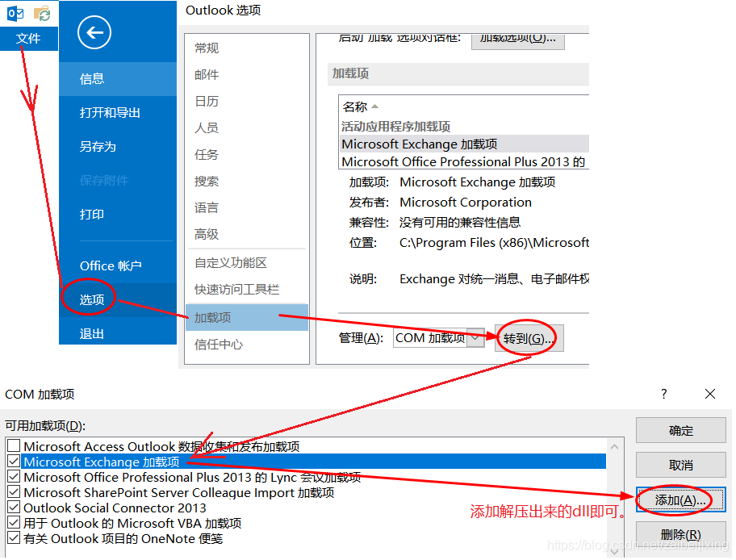This screenshot has height=560, width=736.
Task: Close the COM 加载项 dialog
Action: [709, 394]
